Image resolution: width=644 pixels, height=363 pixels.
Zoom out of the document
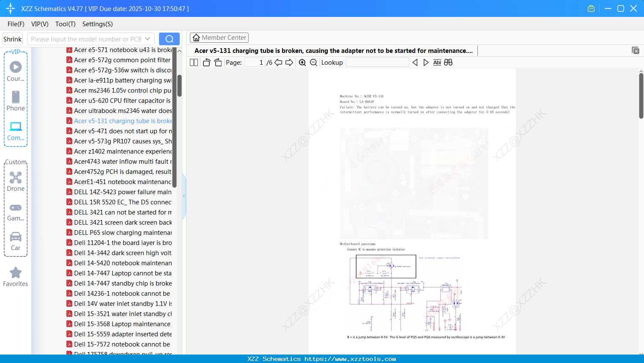(313, 63)
